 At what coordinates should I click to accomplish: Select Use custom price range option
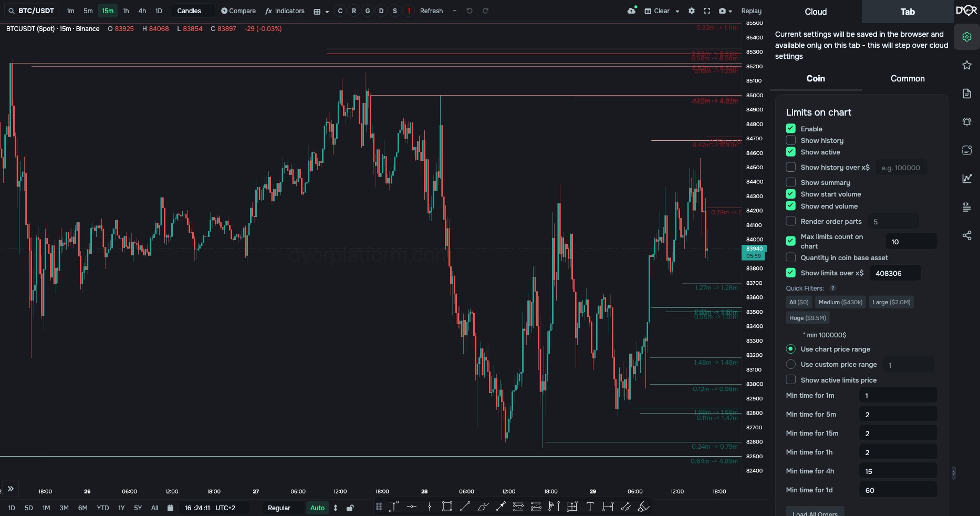790,364
